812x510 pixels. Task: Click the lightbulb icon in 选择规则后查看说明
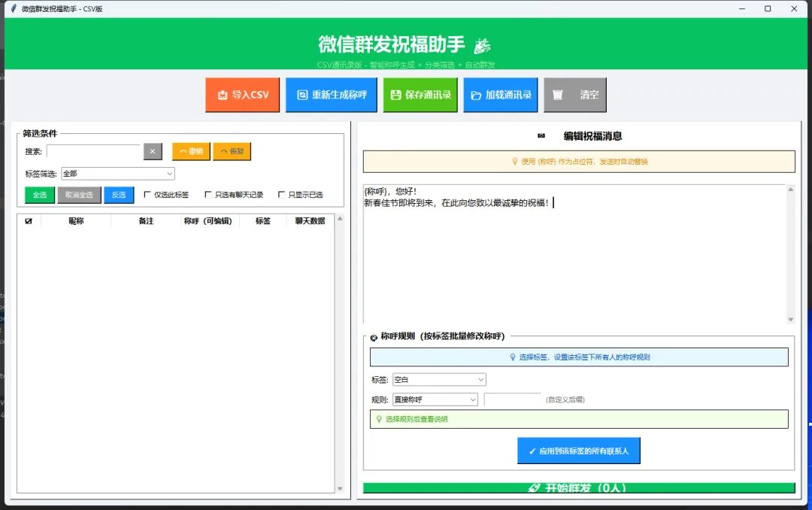379,419
